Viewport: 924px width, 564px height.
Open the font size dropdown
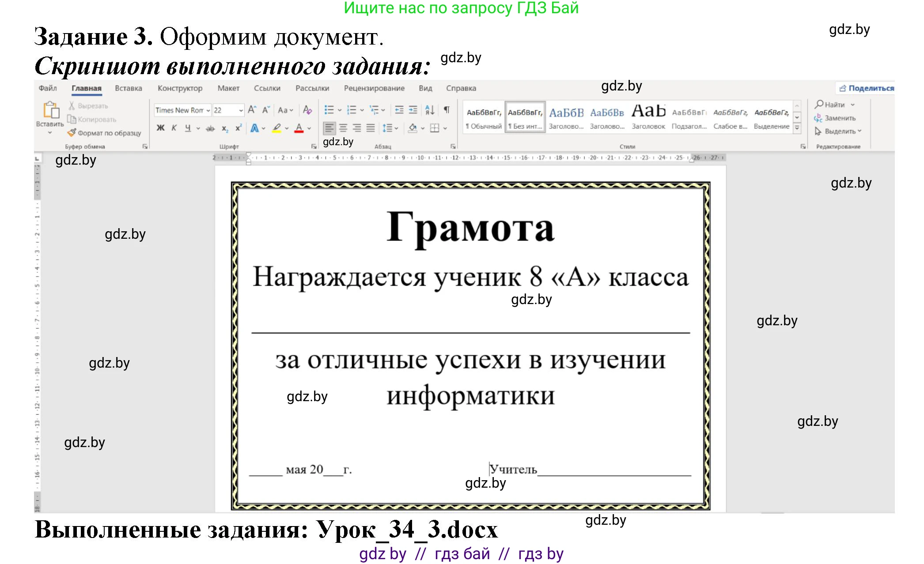tap(241, 110)
